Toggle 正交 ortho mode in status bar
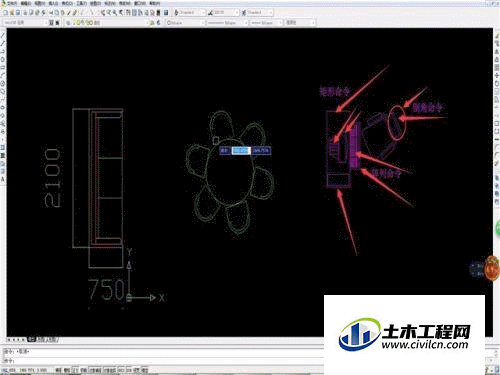This screenshot has width=500, height=375. [75, 370]
